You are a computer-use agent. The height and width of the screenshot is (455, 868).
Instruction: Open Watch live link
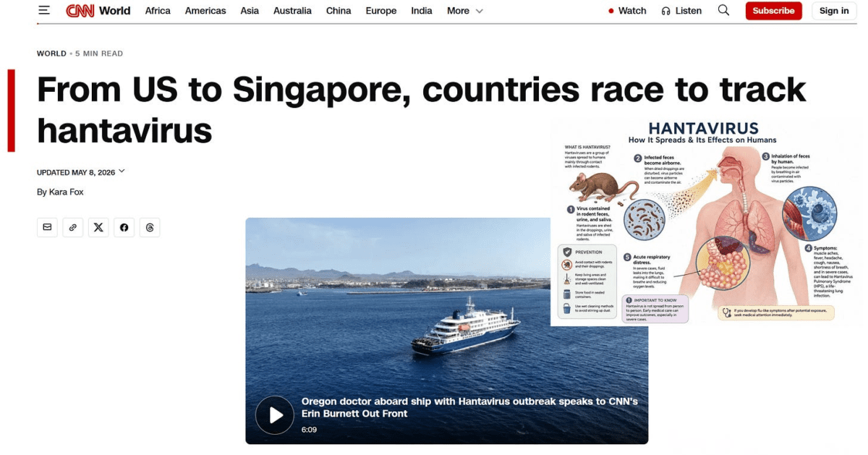click(x=627, y=11)
